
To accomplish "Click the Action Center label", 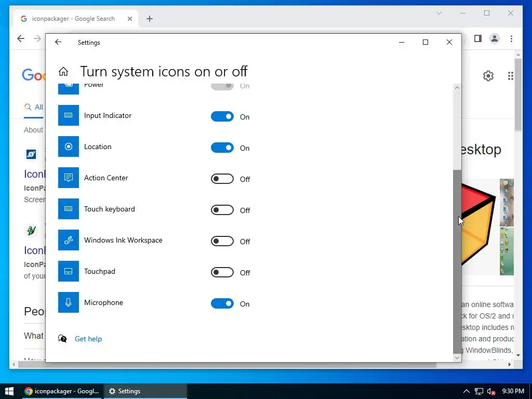I will point(106,178).
